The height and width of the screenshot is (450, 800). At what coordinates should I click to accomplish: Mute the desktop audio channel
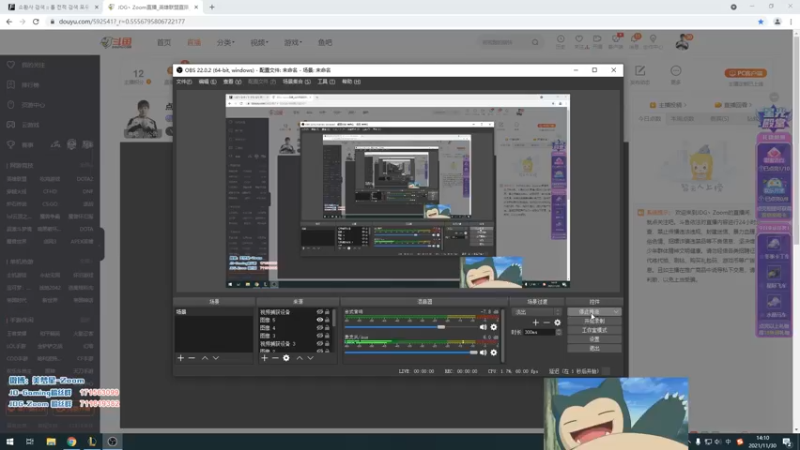pyautogui.click(x=483, y=327)
